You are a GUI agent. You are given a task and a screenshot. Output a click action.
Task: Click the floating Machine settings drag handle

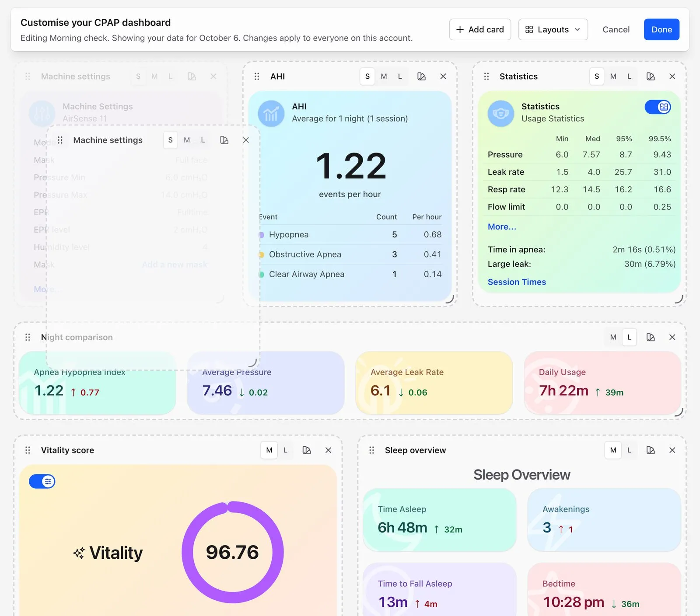[x=60, y=140]
